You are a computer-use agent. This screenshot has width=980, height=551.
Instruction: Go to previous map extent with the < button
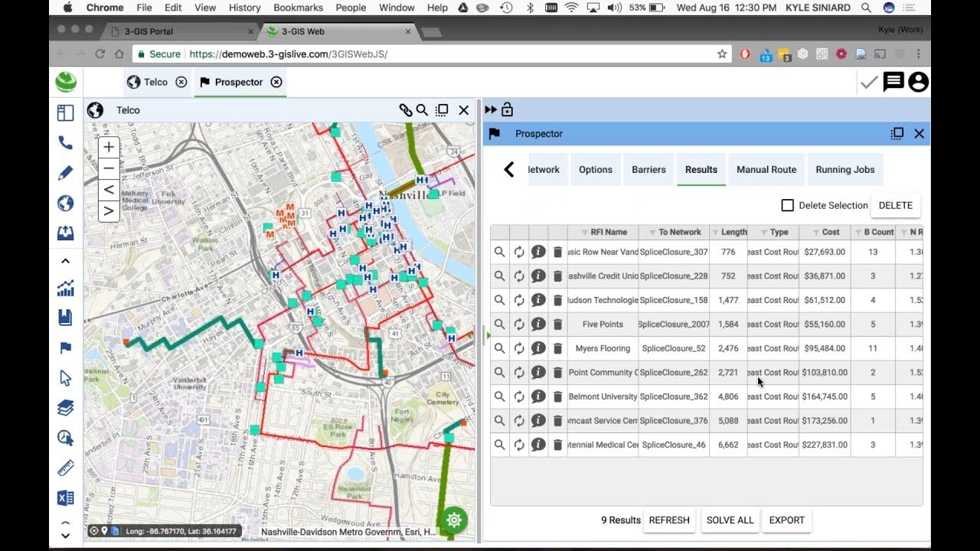109,190
